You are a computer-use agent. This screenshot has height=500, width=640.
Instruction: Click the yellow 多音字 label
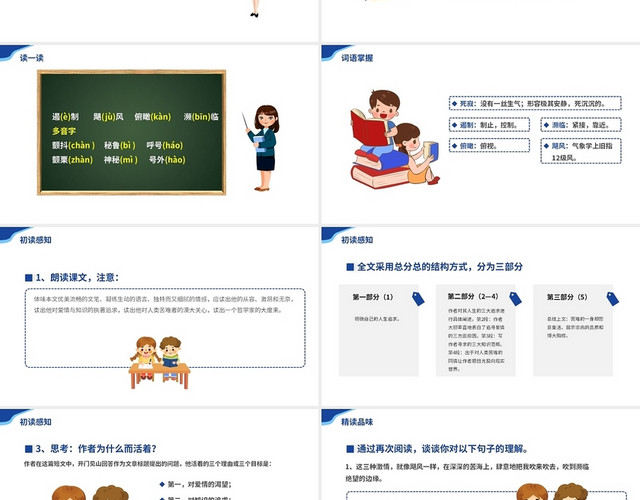64,131
